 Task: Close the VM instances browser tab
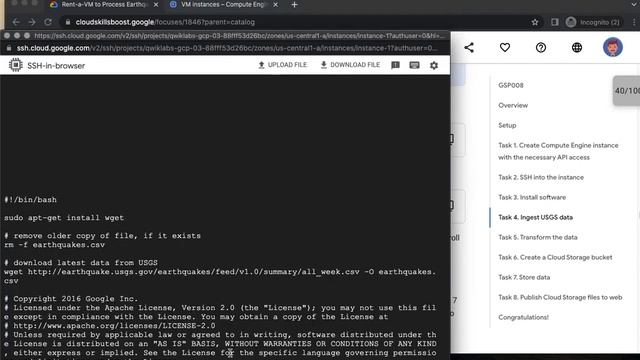276,4
